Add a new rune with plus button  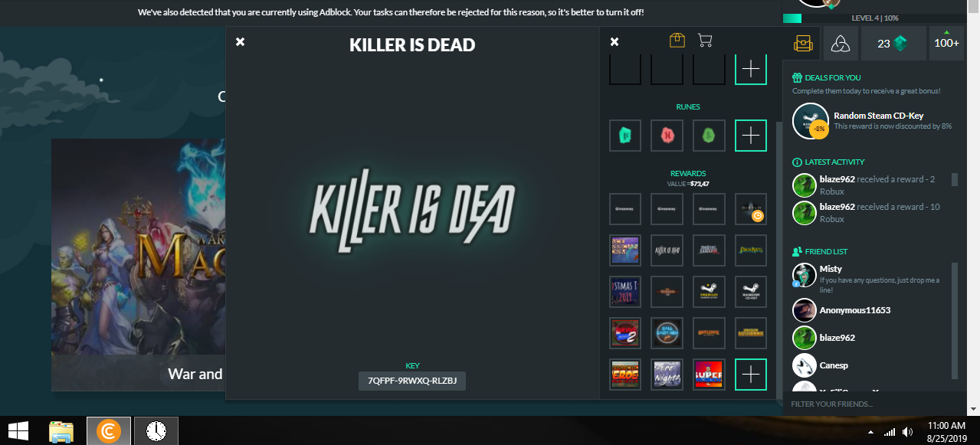pos(751,136)
